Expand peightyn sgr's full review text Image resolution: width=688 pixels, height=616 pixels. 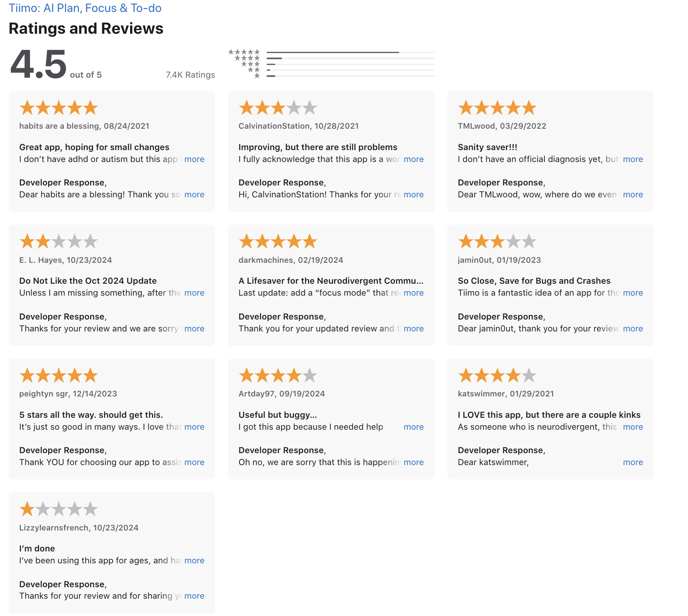[x=194, y=427]
